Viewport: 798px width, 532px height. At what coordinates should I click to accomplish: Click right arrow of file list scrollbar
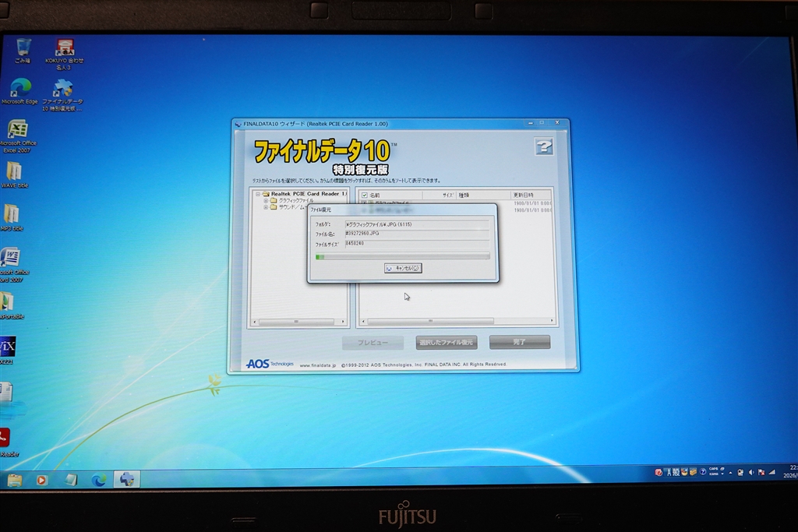(x=552, y=322)
